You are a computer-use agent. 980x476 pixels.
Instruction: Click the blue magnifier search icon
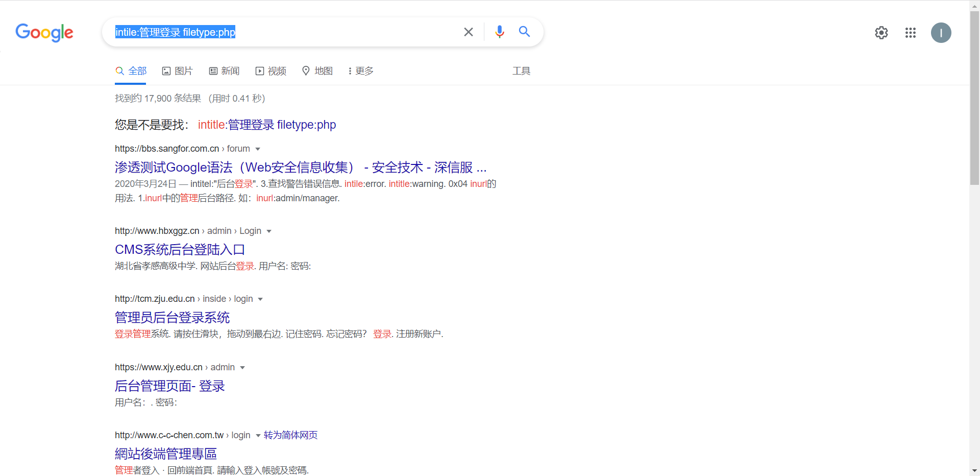point(524,32)
